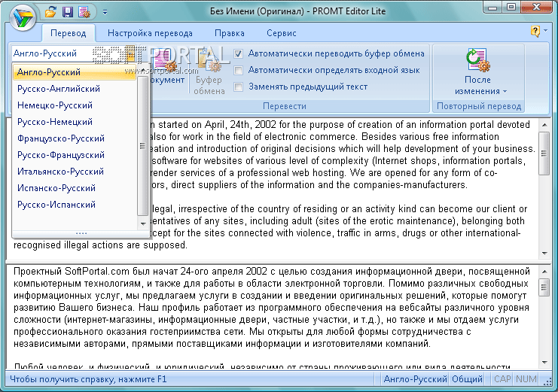Uncheck Автоматически переводить буфер обмена

pos(239,53)
